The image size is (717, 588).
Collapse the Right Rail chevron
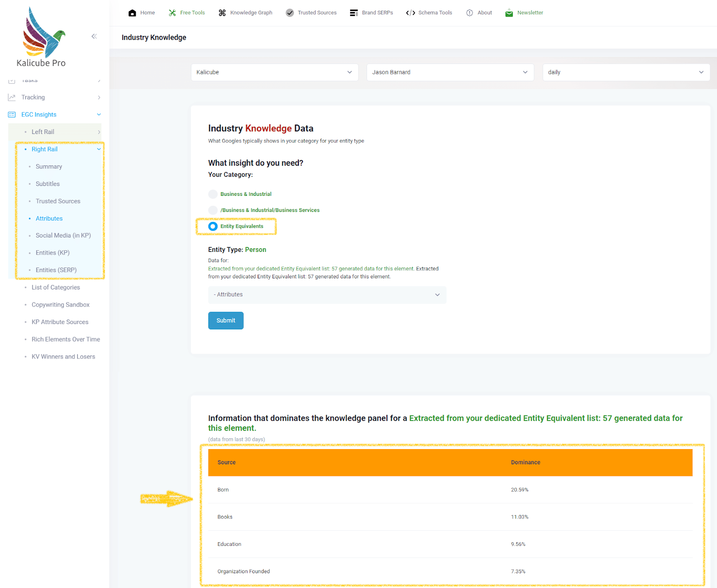coord(99,149)
